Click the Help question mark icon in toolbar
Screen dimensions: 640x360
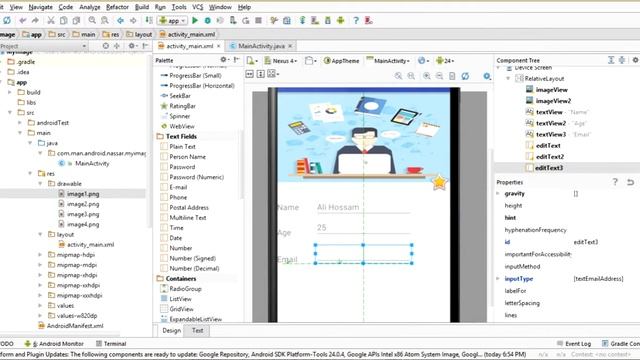(356, 20)
